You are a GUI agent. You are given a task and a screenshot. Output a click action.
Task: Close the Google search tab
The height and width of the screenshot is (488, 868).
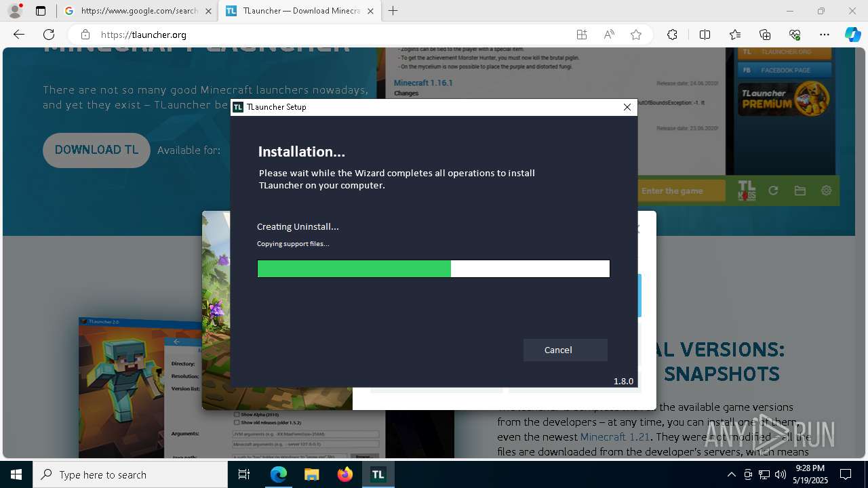pyautogui.click(x=208, y=11)
